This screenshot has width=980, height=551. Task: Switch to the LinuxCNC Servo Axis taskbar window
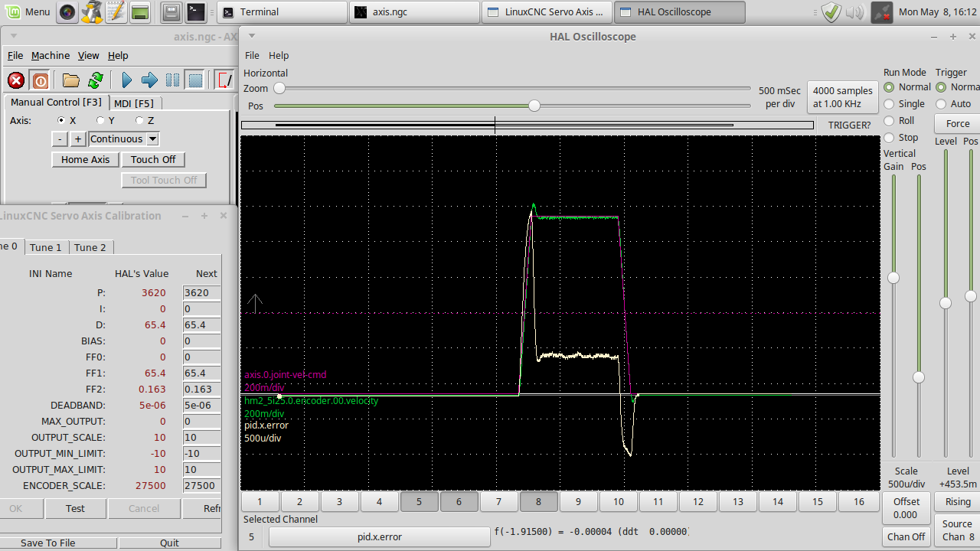pos(547,11)
